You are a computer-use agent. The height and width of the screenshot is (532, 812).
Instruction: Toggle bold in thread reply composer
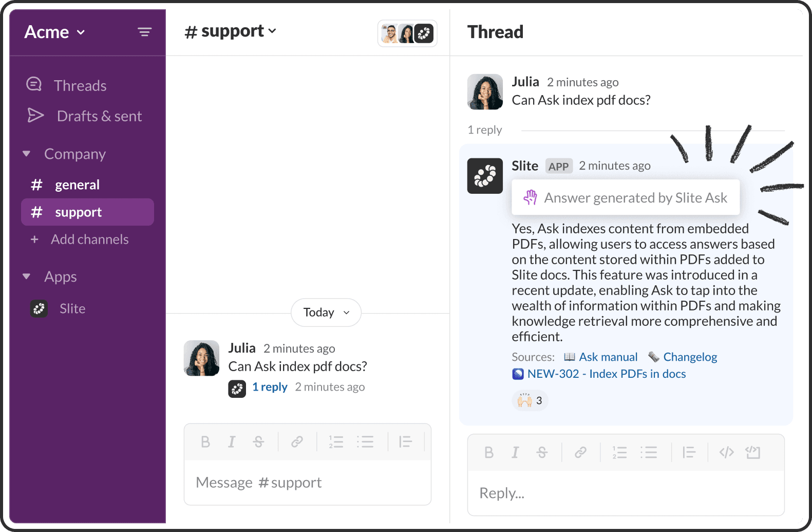pyautogui.click(x=489, y=452)
